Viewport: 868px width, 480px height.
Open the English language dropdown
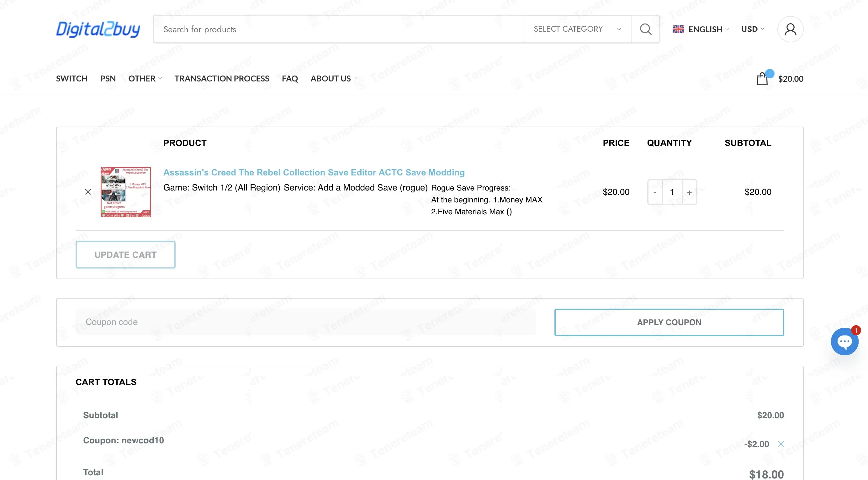(709, 29)
